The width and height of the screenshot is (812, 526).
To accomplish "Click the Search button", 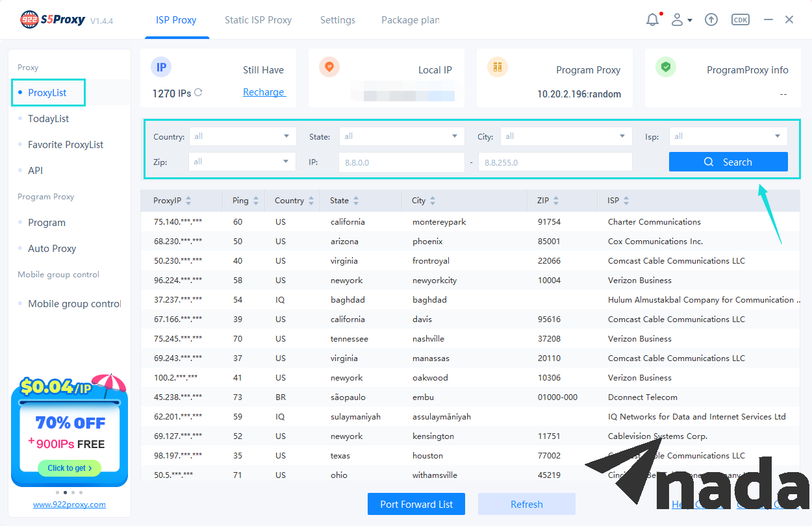I will tap(728, 162).
